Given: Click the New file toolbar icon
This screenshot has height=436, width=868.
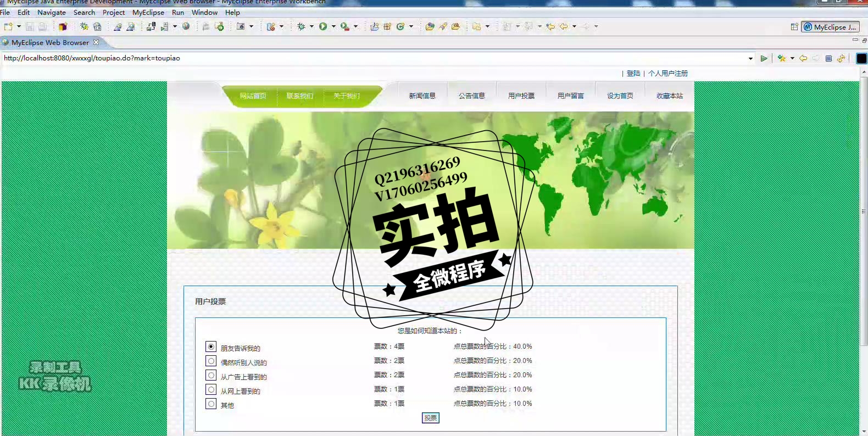Looking at the screenshot, I should 8,26.
